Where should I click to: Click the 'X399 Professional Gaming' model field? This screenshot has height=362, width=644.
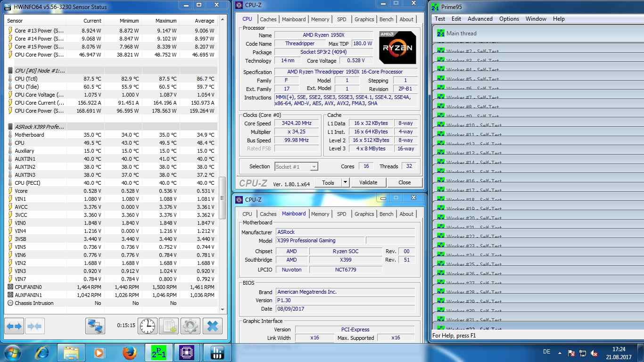320,240
